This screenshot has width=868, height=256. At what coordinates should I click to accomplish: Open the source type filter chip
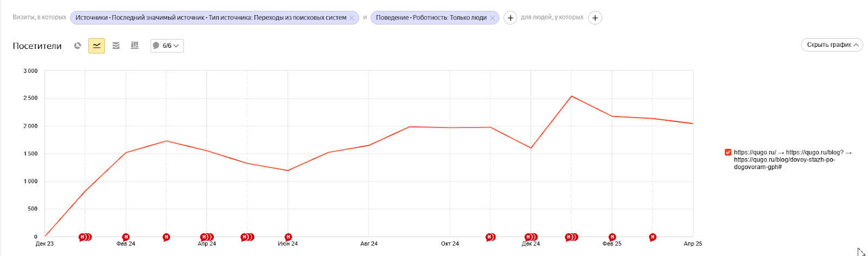point(210,18)
